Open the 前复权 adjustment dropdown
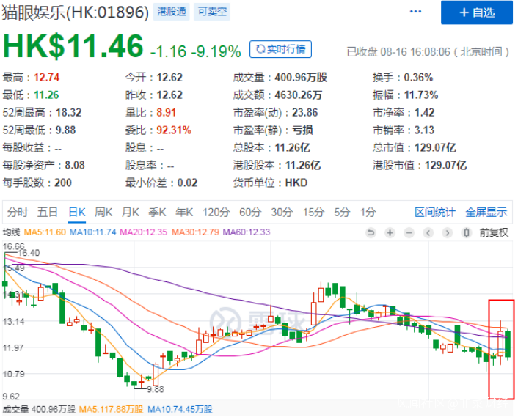The image size is (518, 420). 494,233
